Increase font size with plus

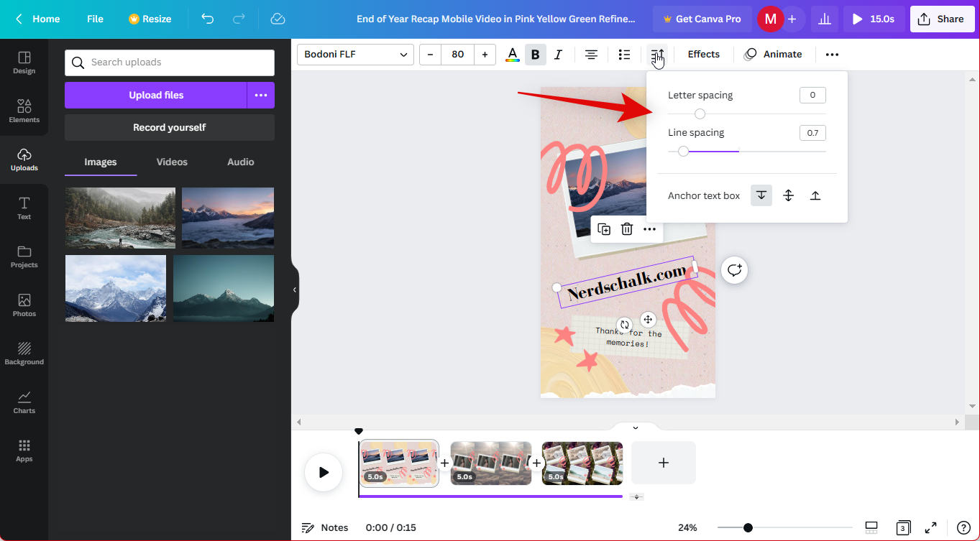coord(485,55)
